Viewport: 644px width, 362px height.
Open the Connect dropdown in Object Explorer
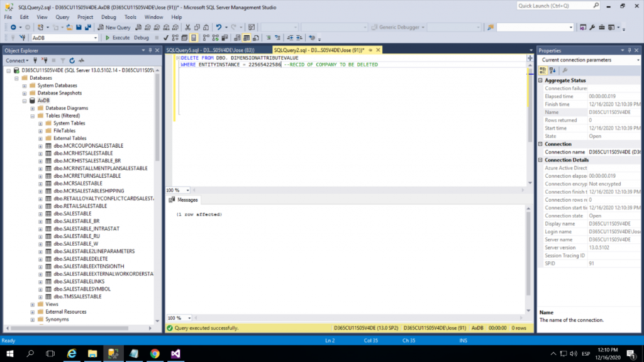click(x=27, y=60)
